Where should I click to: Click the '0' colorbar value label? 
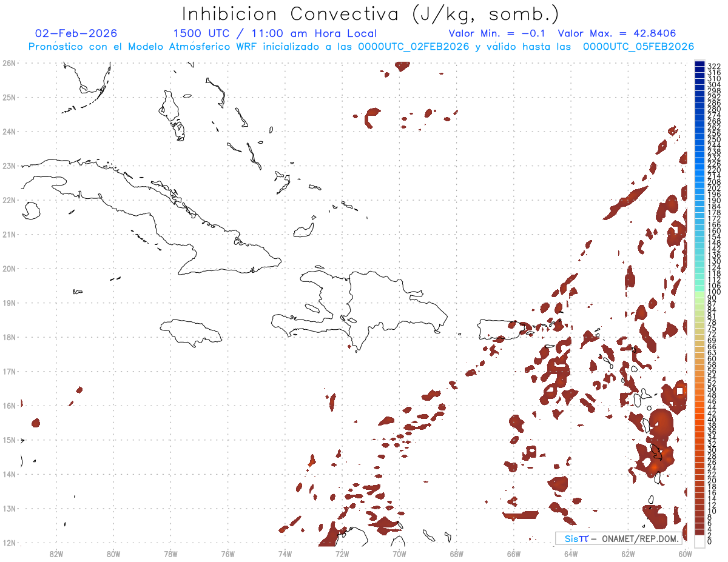(710, 541)
